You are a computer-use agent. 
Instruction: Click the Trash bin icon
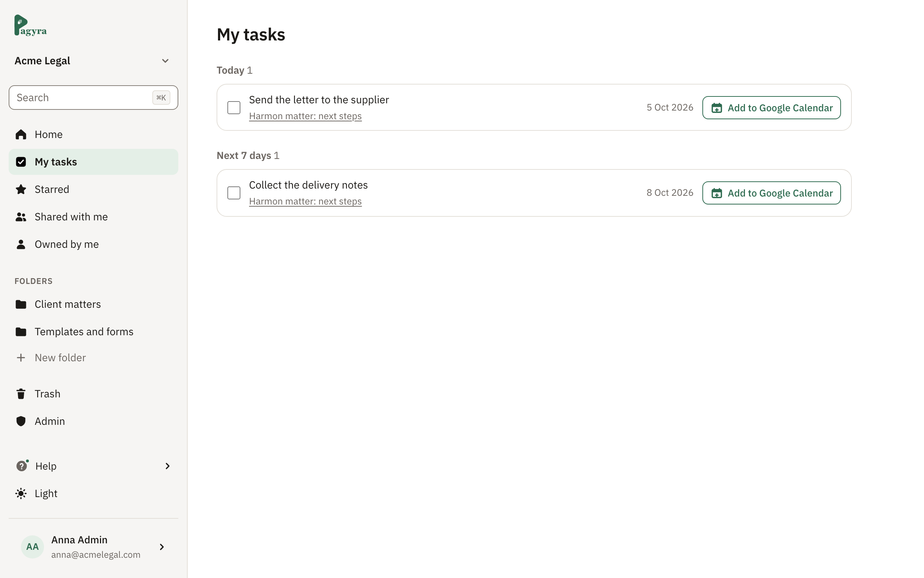tap(21, 394)
